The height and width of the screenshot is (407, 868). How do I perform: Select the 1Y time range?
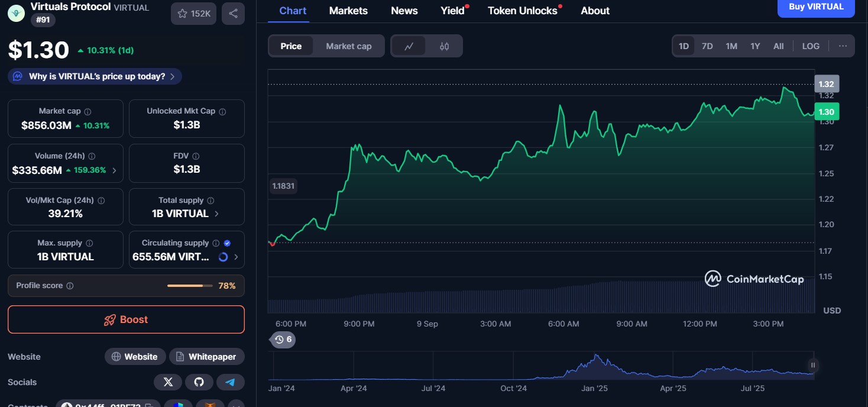click(x=755, y=46)
